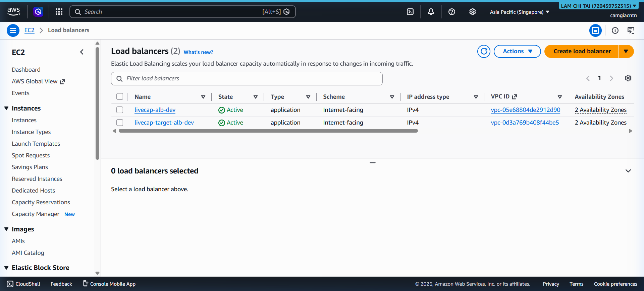Check the livecap-target-alb-dev row checkbox
Viewport: 644px width, 291px height.
coord(120,123)
